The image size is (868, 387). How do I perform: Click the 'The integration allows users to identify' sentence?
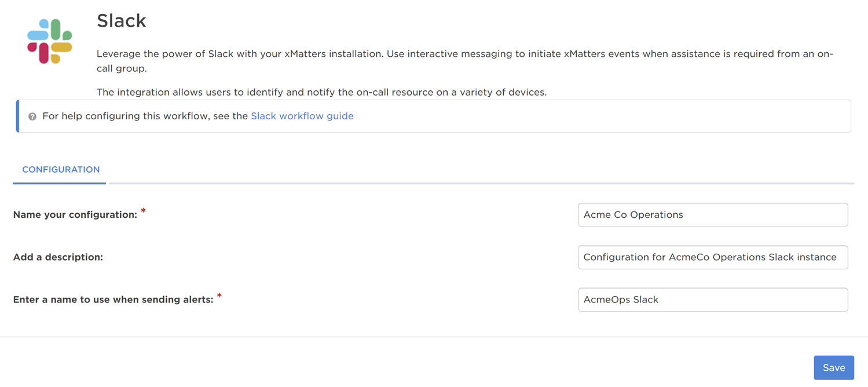tap(321, 92)
